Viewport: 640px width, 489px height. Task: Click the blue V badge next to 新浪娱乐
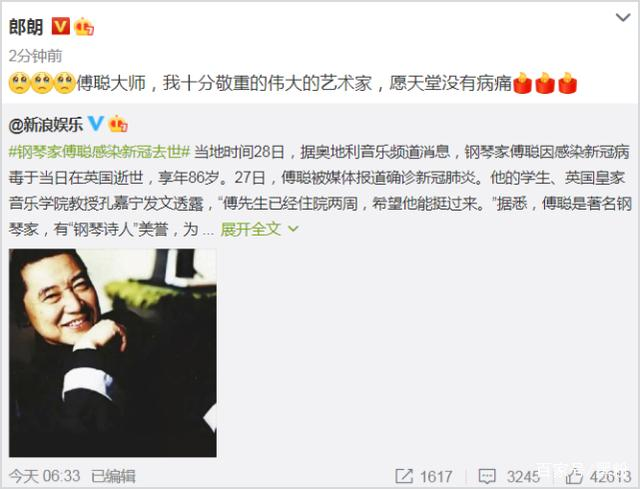[x=96, y=124]
